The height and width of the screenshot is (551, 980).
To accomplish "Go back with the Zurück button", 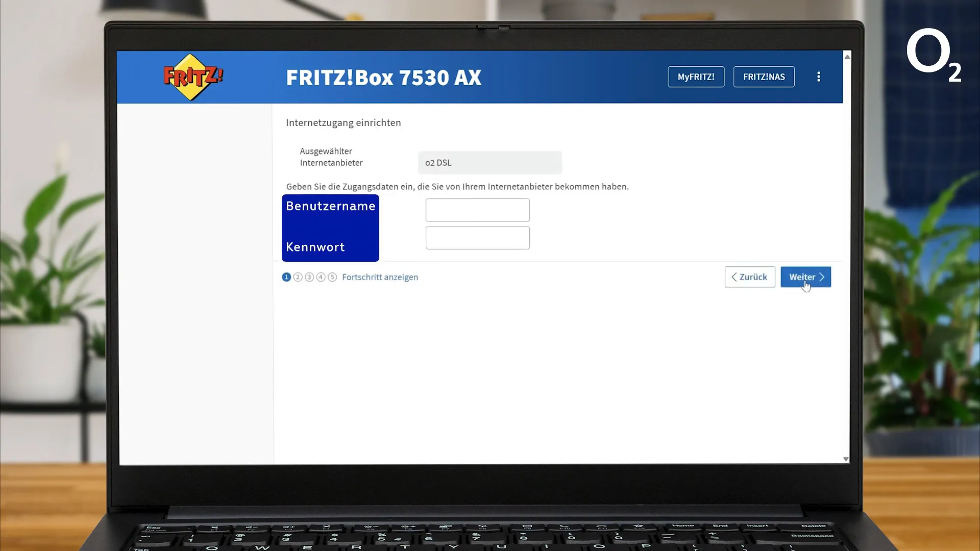I will pyautogui.click(x=750, y=277).
